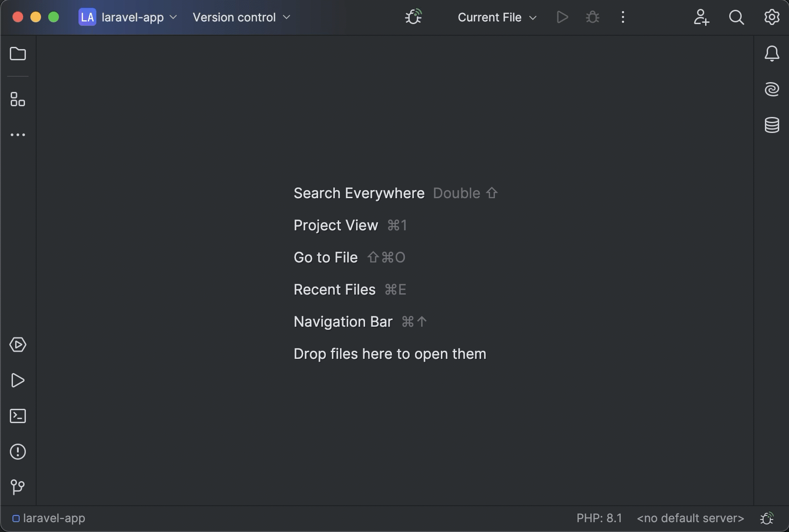Open the Terminal tool window
Image resolution: width=789 pixels, height=532 pixels.
pos(18,416)
